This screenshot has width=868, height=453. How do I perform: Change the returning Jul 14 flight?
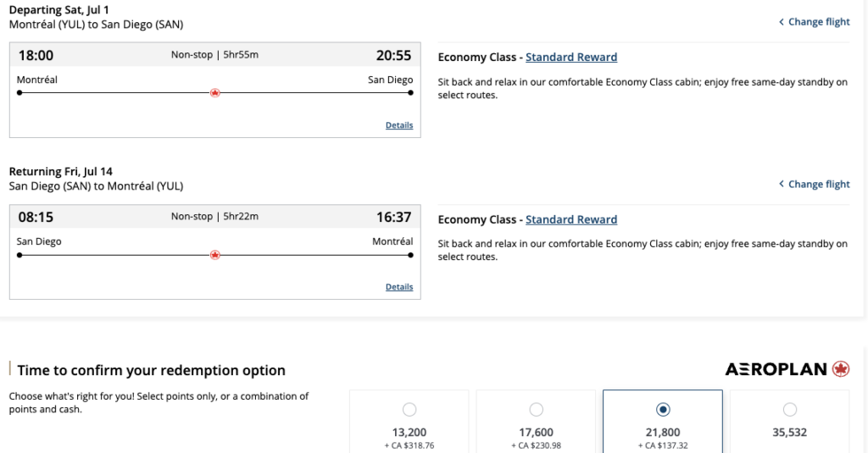[x=818, y=184]
